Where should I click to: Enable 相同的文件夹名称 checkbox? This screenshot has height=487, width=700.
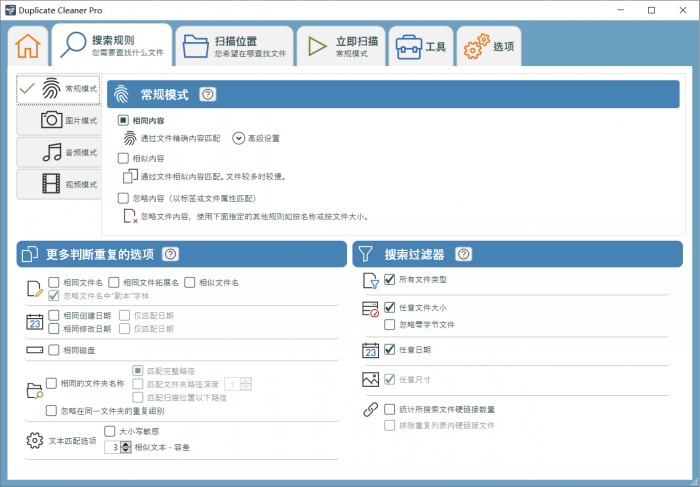click(x=51, y=383)
